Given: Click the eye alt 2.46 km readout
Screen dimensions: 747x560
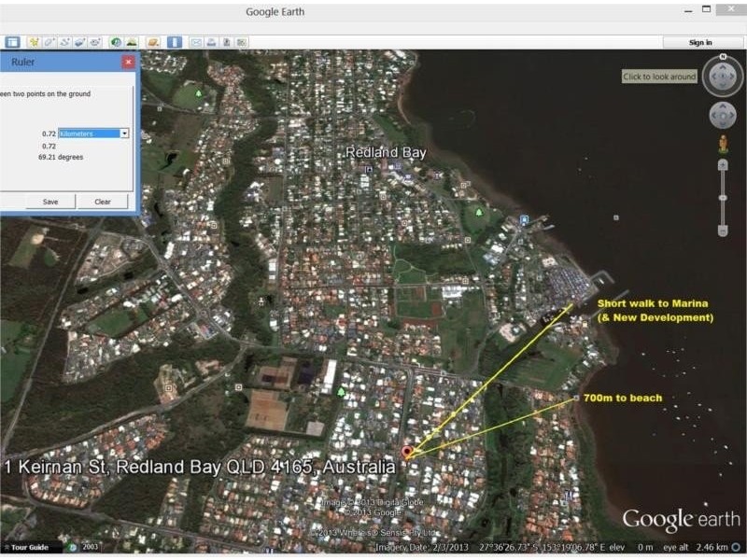Looking at the screenshot, I should tap(696, 548).
